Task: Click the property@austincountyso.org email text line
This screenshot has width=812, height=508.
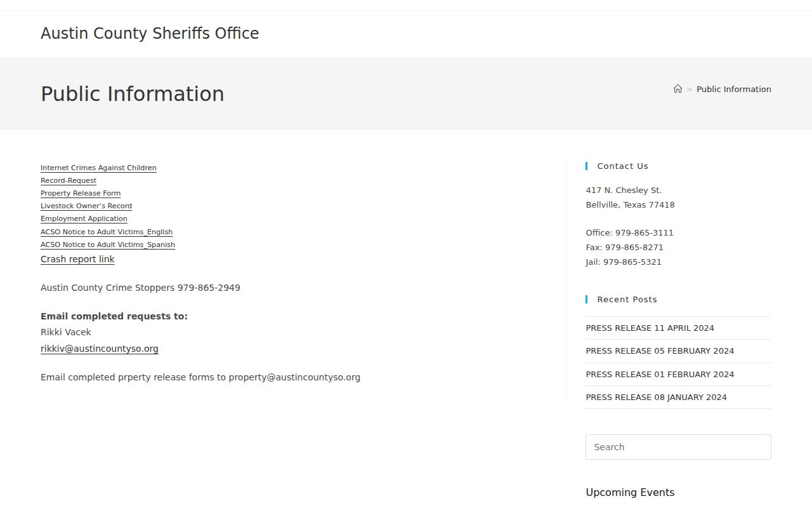Action: pos(200,377)
